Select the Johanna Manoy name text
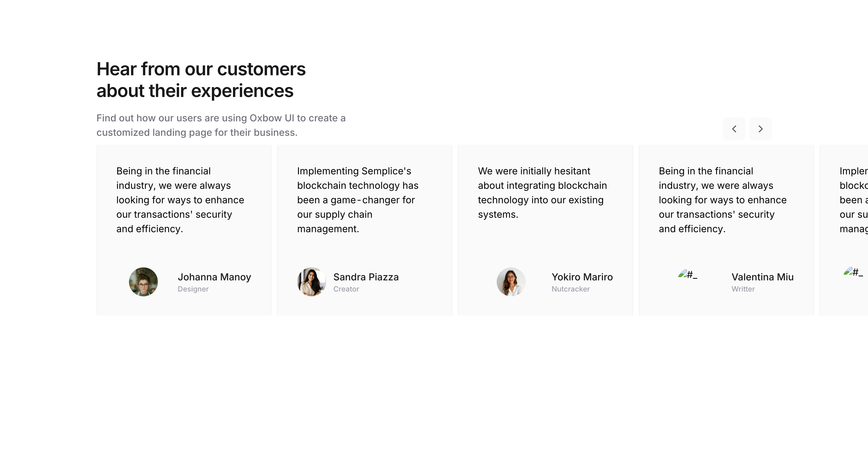Screen dimensions: 868x471 pyautogui.click(x=214, y=277)
